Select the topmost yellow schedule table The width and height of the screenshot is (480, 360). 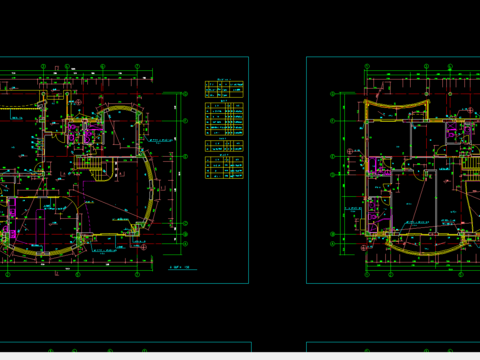(x=224, y=89)
